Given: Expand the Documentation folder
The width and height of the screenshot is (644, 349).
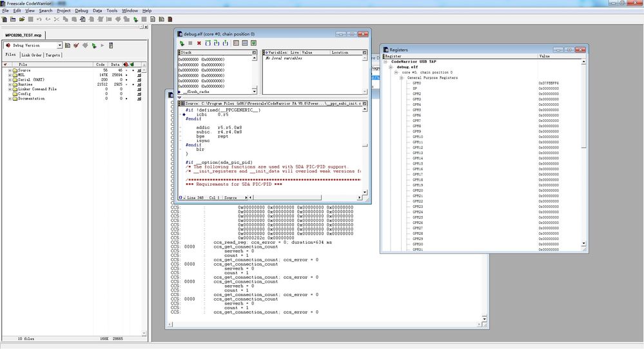Looking at the screenshot, I should coord(10,99).
